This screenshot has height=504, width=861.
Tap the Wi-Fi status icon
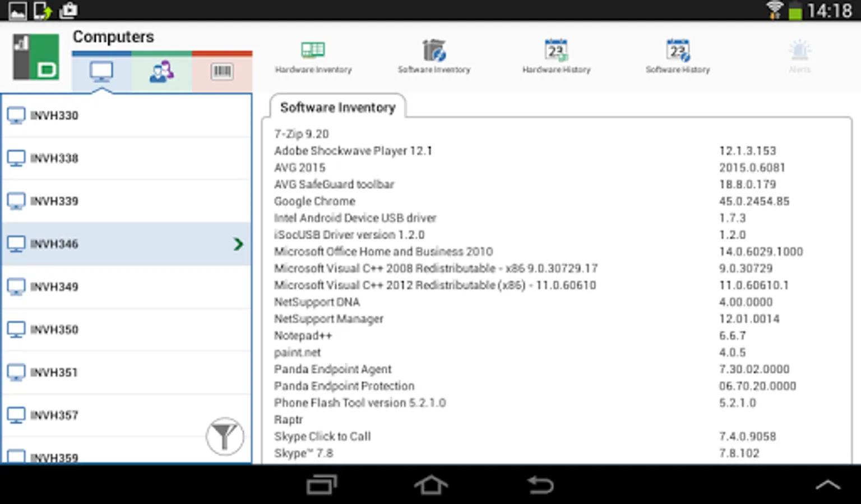(775, 10)
